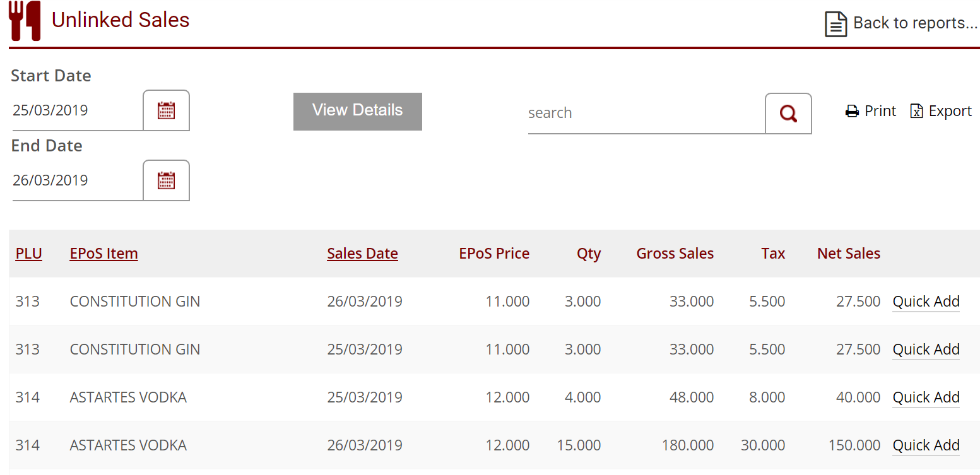Open the report via the Back to reports link
980x475 pixels.
pyautogui.click(x=914, y=23)
